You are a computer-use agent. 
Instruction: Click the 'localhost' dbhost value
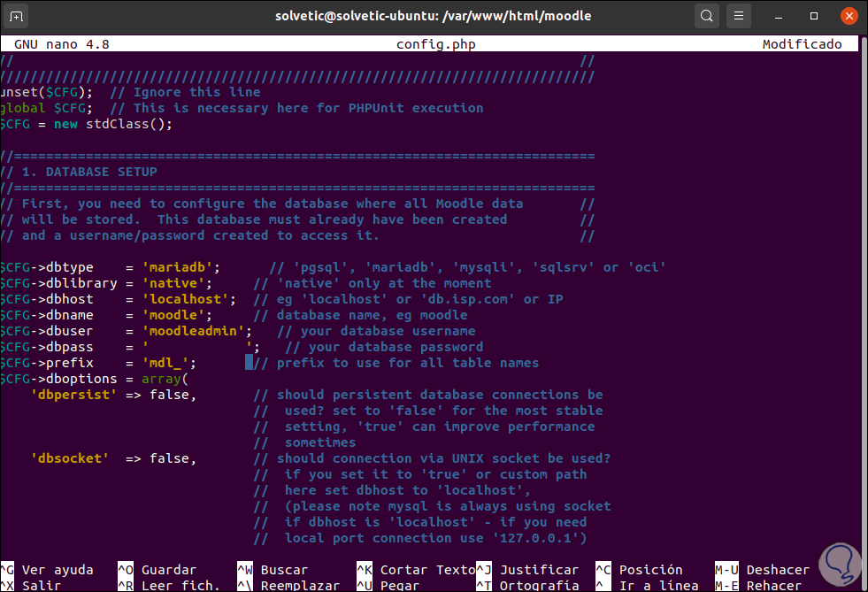click(186, 300)
